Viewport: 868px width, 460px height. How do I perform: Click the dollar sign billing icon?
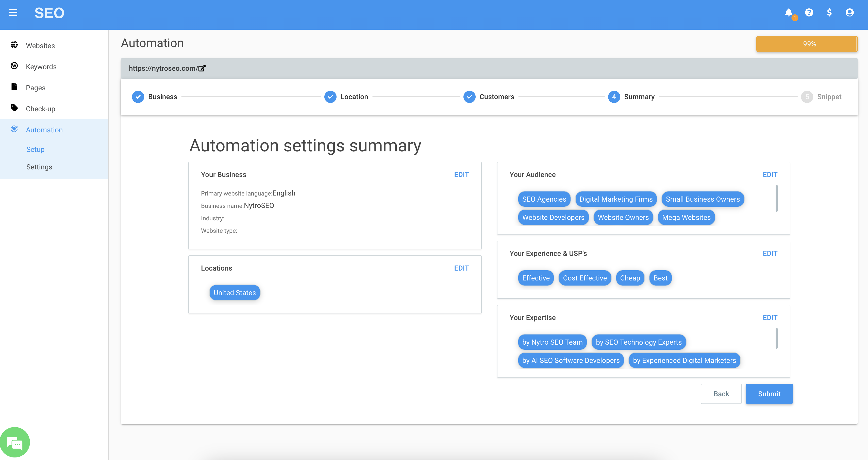[x=829, y=13]
